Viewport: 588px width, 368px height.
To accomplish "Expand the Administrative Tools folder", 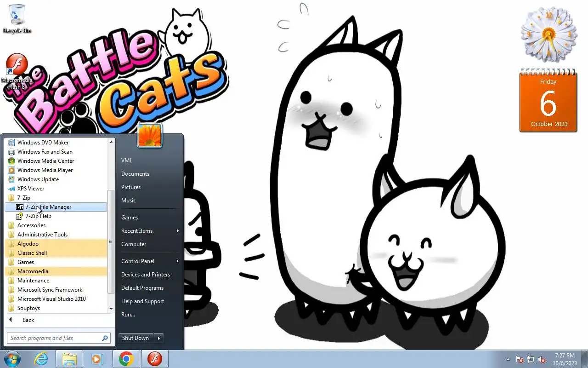I will click(x=56, y=235).
